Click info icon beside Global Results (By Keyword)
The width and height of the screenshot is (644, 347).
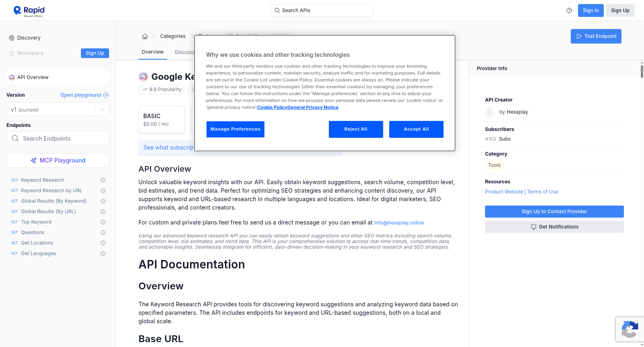[103, 201]
